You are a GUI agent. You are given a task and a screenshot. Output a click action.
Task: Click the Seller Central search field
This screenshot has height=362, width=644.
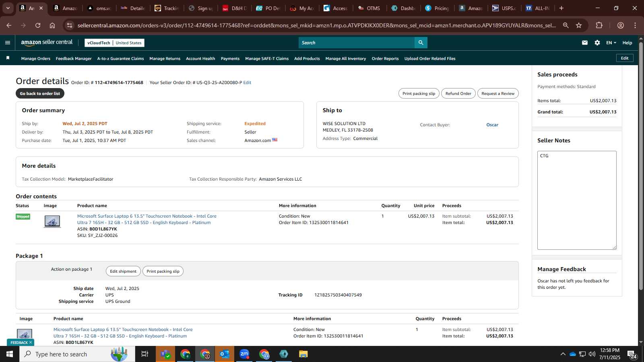[x=357, y=43]
